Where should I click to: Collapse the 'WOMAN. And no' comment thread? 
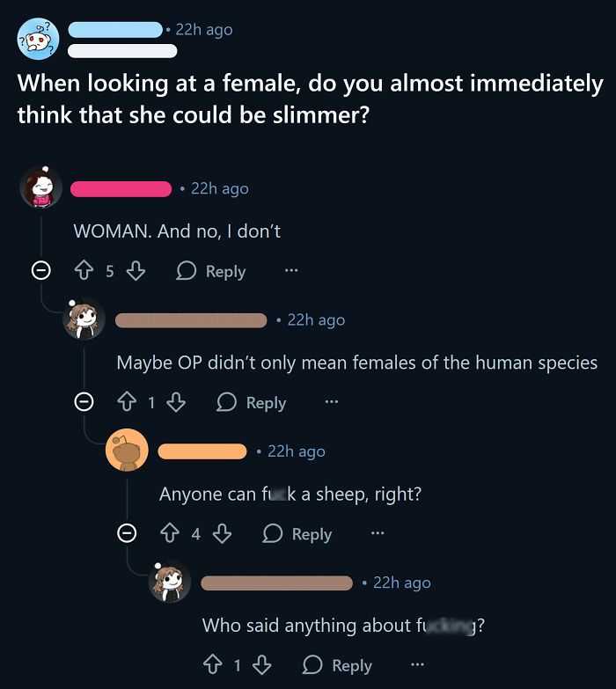coord(40,272)
